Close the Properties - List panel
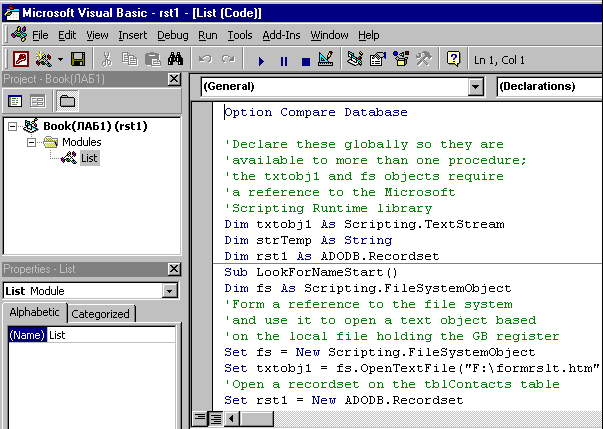Image resolution: width=603 pixels, height=429 pixels. [174, 269]
